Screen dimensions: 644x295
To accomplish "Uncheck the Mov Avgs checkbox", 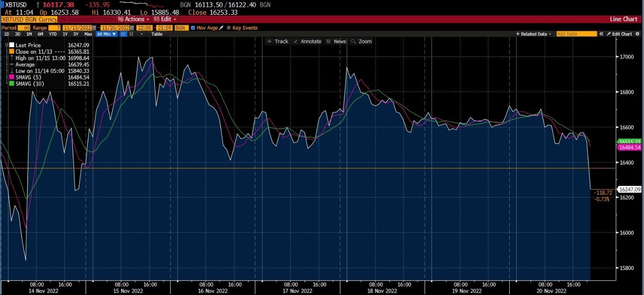I will [193, 28].
